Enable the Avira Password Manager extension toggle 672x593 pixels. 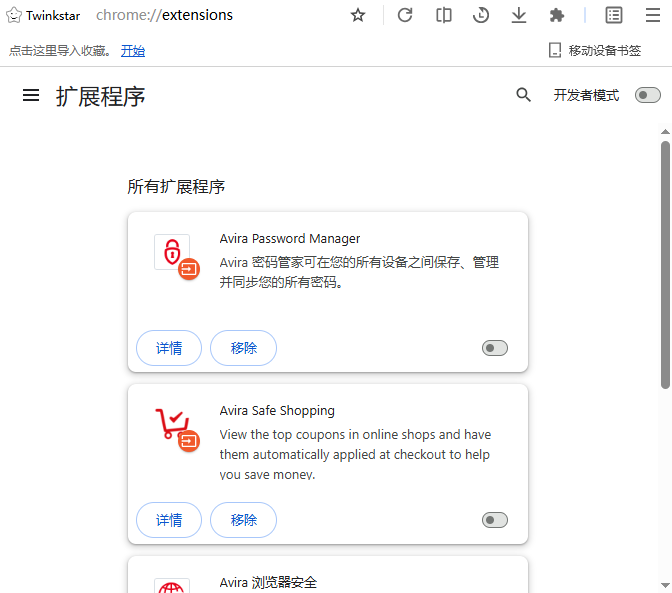pyautogui.click(x=495, y=348)
